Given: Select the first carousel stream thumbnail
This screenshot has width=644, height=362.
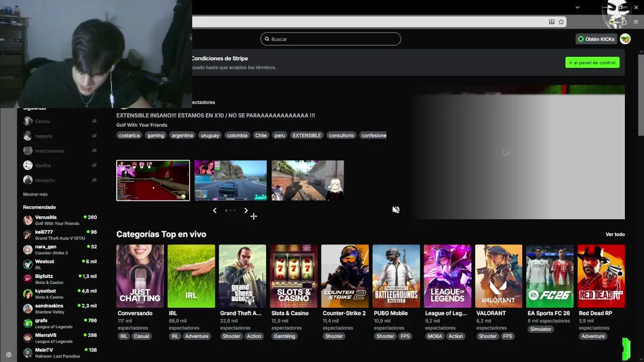Looking at the screenshot, I should pos(153,180).
